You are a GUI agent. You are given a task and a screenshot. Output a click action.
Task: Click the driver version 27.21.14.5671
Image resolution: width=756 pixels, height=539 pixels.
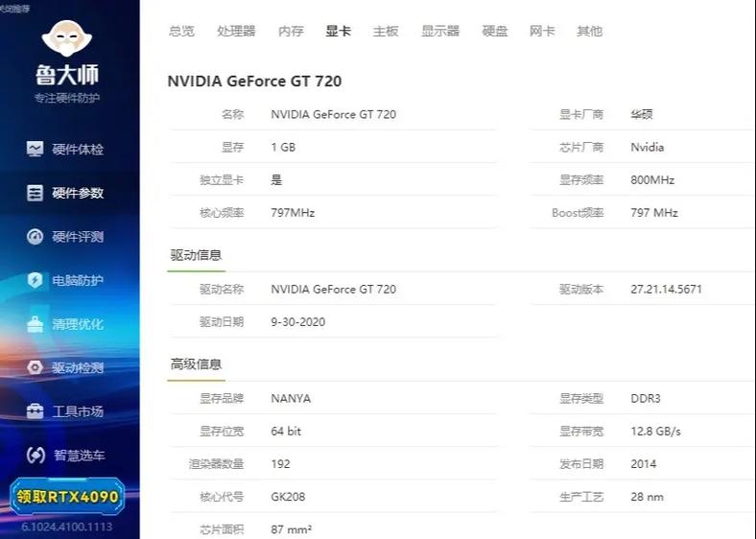coord(667,290)
